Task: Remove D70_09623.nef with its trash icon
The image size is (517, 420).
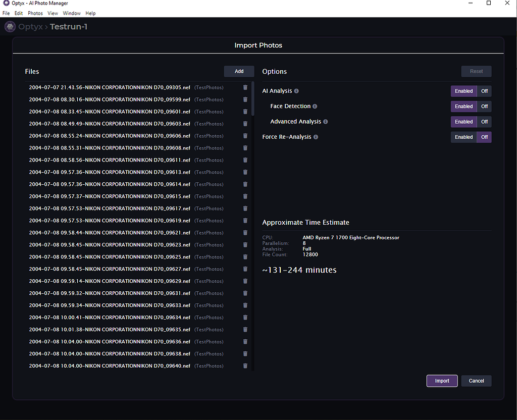Action: (245, 245)
